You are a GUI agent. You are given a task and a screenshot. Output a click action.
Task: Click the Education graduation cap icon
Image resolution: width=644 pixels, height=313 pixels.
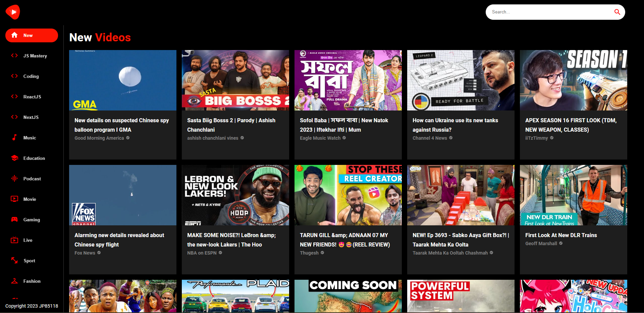click(x=14, y=158)
